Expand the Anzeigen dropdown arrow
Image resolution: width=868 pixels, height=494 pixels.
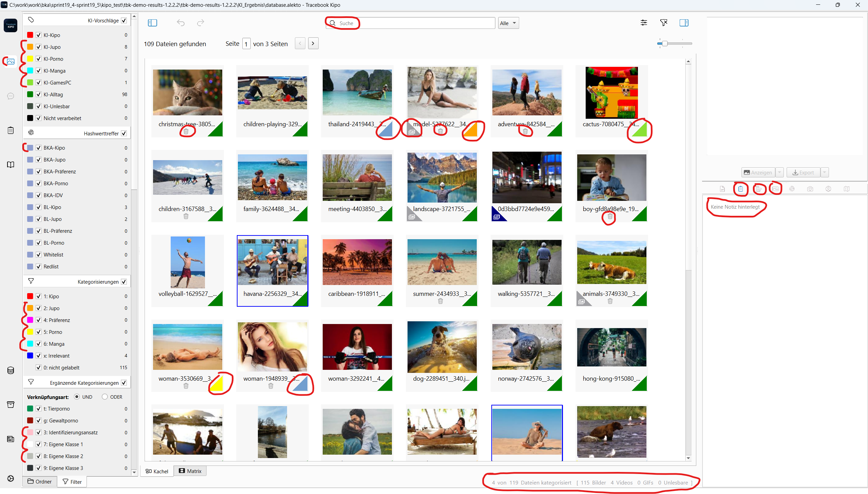(779, 172)
